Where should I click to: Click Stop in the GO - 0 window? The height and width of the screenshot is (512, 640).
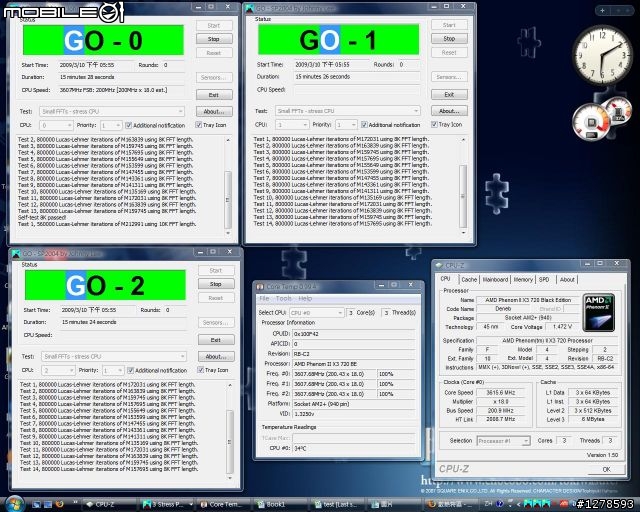click(x=214, y=39)
